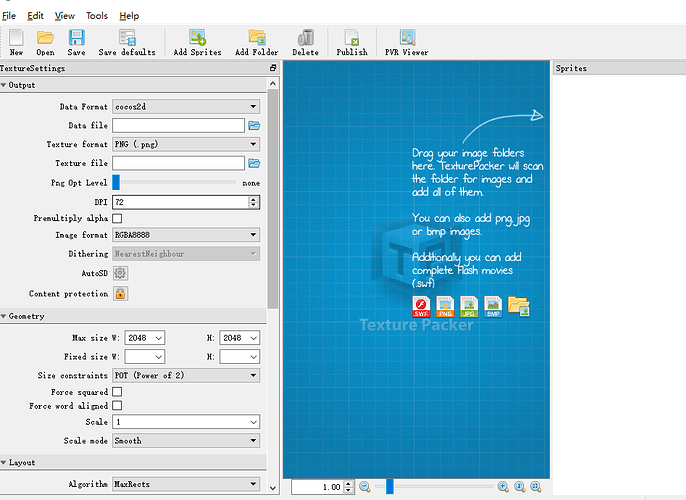Browse for Texture file with folder icon
The width and height of the screenshot is (686, 500).
click(254, 163)
